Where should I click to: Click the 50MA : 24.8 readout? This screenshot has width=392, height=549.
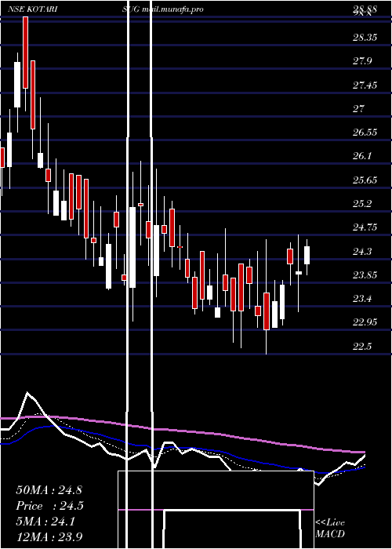(49, 490)
